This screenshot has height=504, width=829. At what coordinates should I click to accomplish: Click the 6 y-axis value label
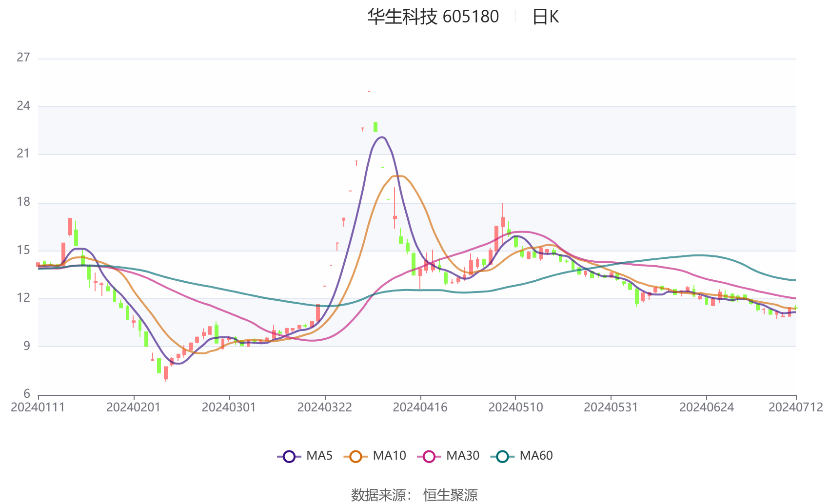click(x=27, y=394)
